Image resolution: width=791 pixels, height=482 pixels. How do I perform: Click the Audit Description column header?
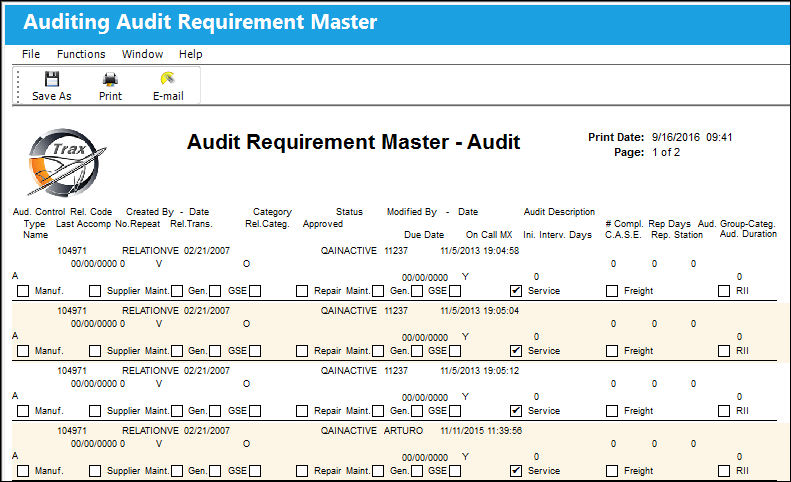coord(559,212)
